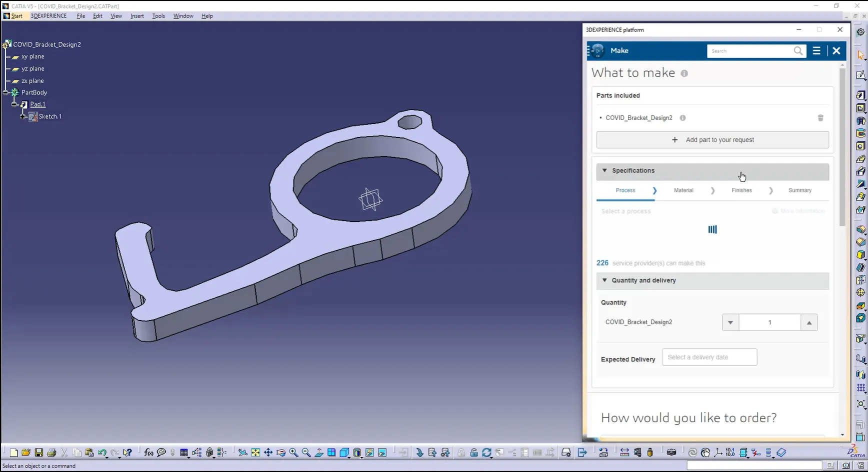Click the search magnifier icon in Make panel
868x472 pixels.
pyautogui.click(x=798, y=51)
